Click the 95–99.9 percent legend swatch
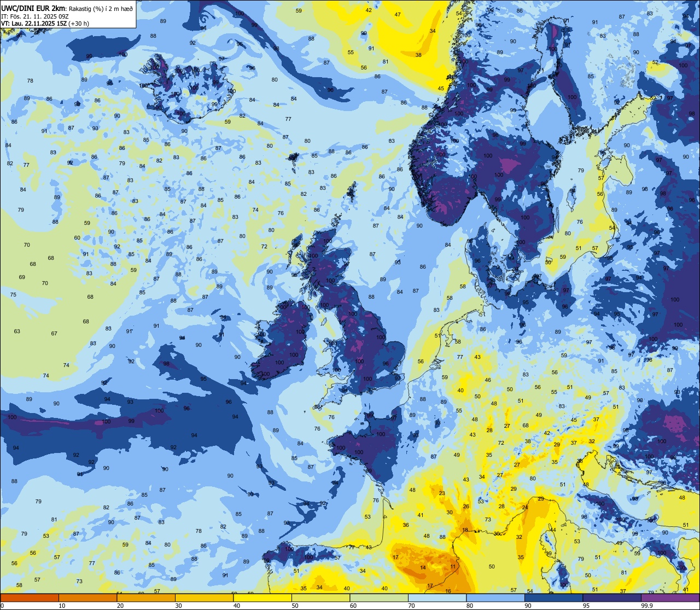The width and height of the screenshot is (700, 610). pos(612,598)
